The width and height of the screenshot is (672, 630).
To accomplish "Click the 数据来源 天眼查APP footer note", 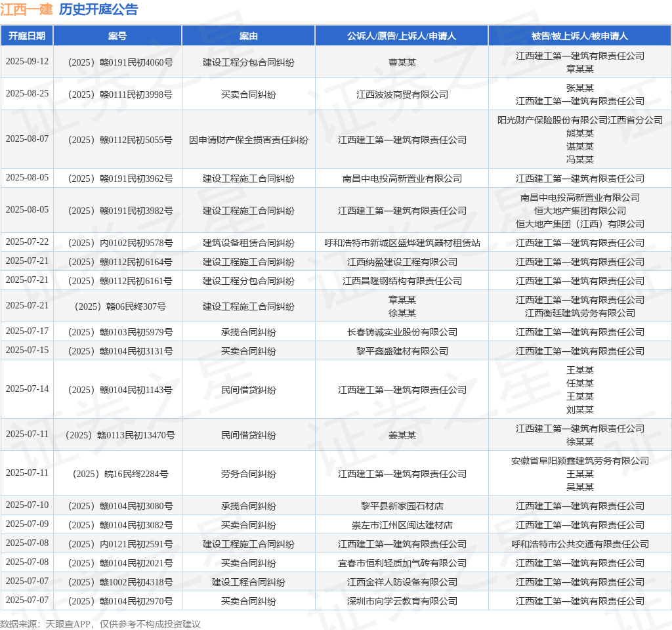I will pyautogui.click(x=100, y=624).
